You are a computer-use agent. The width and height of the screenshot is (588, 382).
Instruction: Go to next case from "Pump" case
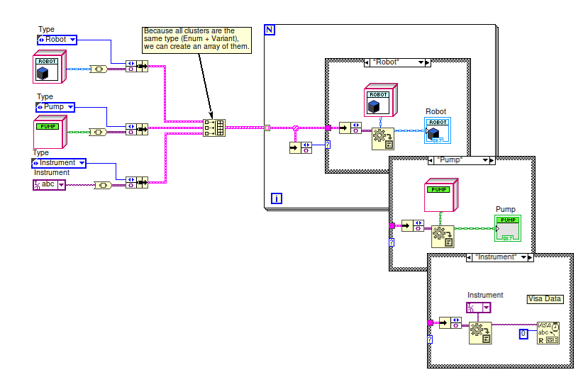tap(492, 160)
